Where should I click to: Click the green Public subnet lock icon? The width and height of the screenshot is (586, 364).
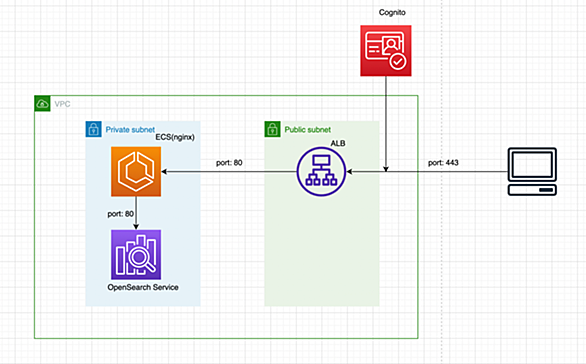click(272, 129)
